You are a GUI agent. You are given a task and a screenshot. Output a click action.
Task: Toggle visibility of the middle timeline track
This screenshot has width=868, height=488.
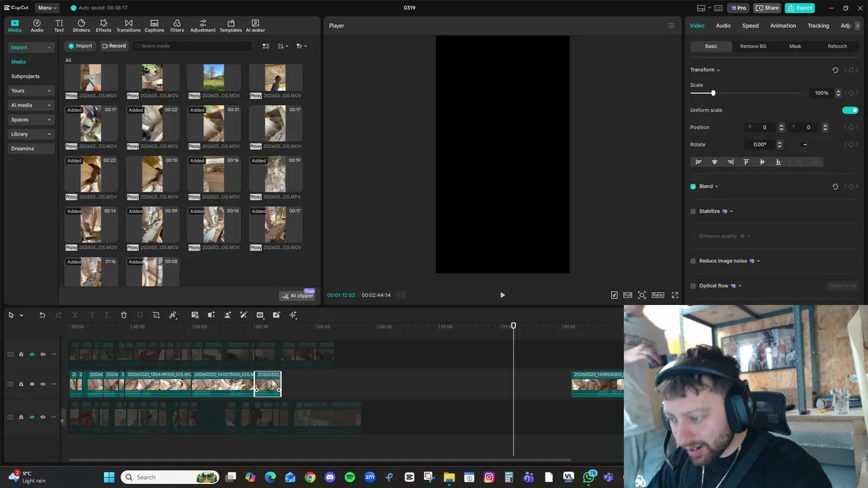click(32, 384)
